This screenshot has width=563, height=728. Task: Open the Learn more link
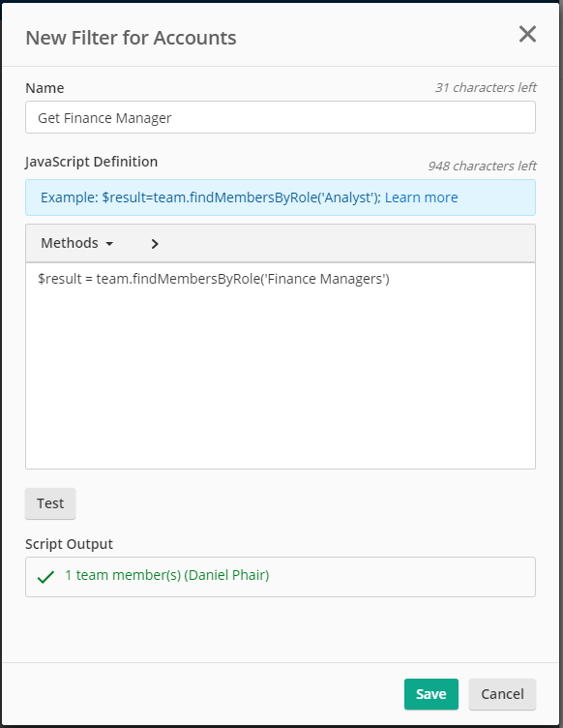(x=421, y=197)
